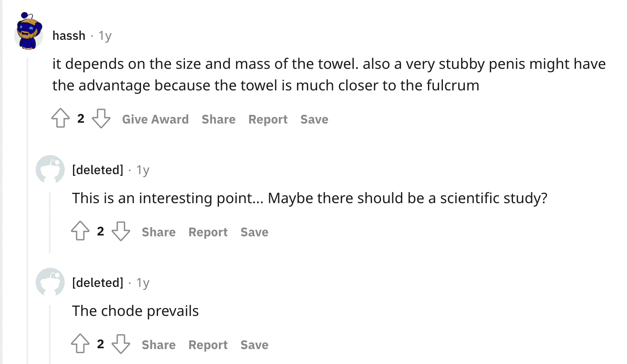
Task: Click avatar of deleted 'chode prevails' commenter
Action: (50, 282)
